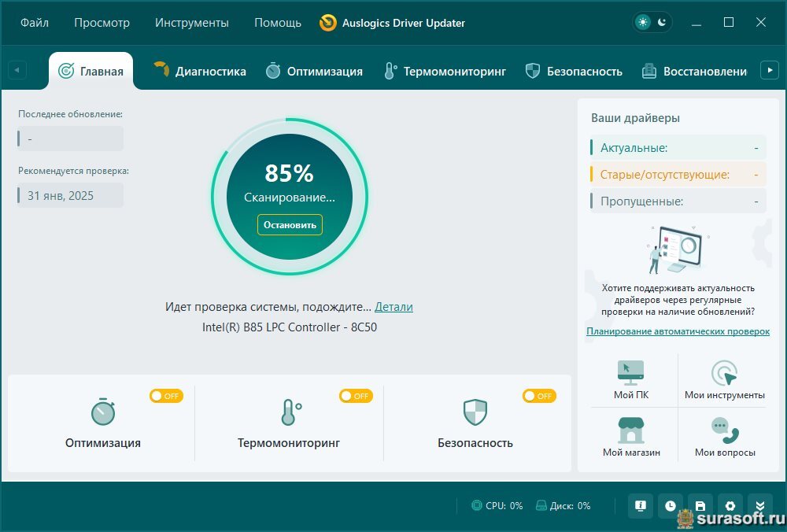Show previous tabs with left arrow
The width and height of the screenshot is (787, 532).
click(x=17, y=70)
